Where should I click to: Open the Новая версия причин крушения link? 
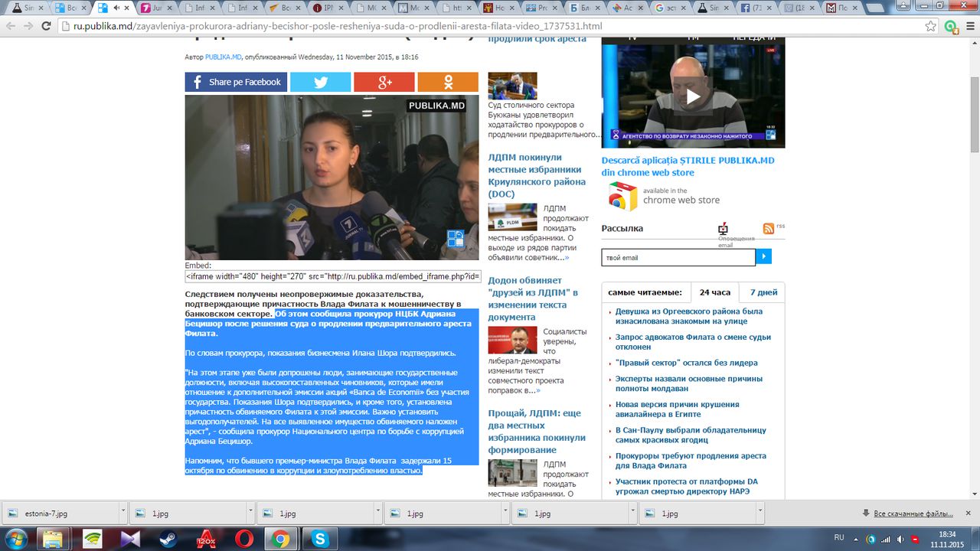(678, 409)
